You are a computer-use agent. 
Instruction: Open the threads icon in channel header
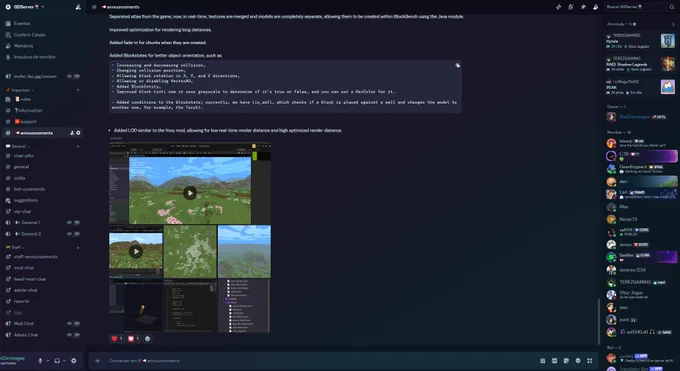pyautogui.click(x=559, y=7)
